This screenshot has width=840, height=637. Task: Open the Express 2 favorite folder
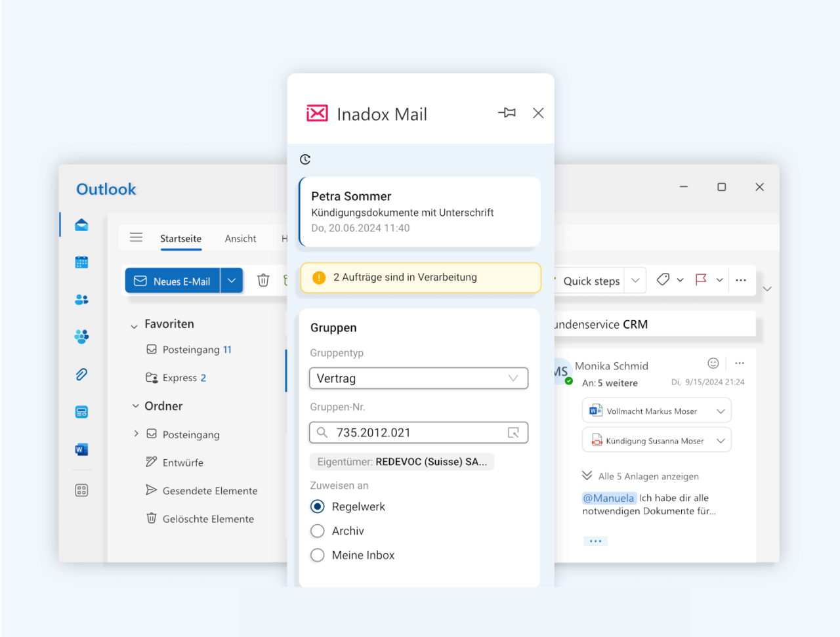click(x=176, y=378)
